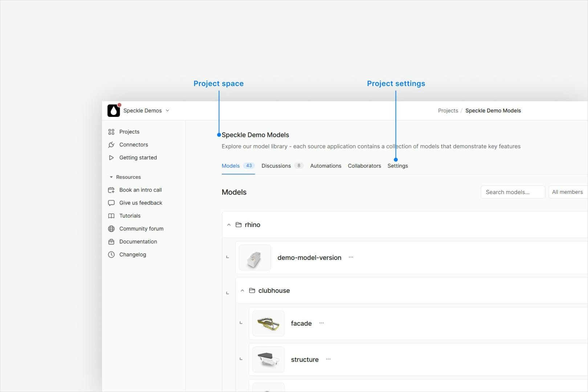Viewport: 588px width, 392px height.
Task: Open Getting started in the sidebar
Action: (138, 158)
